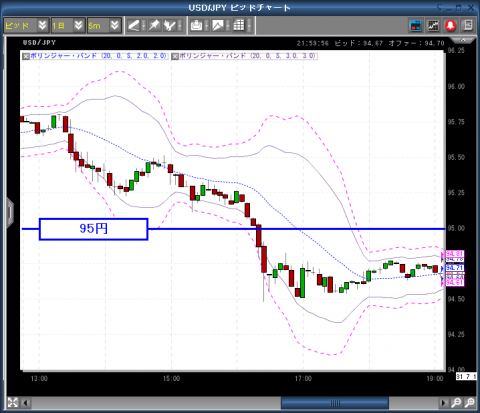Open the settings document icon

468,25
